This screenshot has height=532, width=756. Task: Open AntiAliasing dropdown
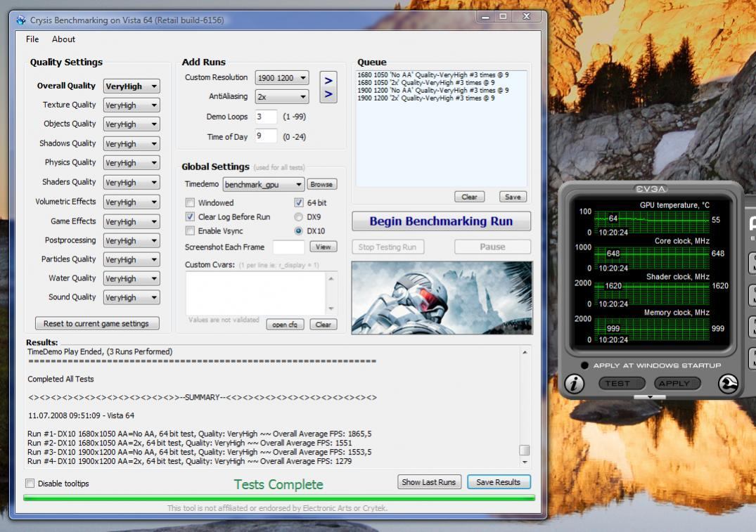(x=282, y=97)
